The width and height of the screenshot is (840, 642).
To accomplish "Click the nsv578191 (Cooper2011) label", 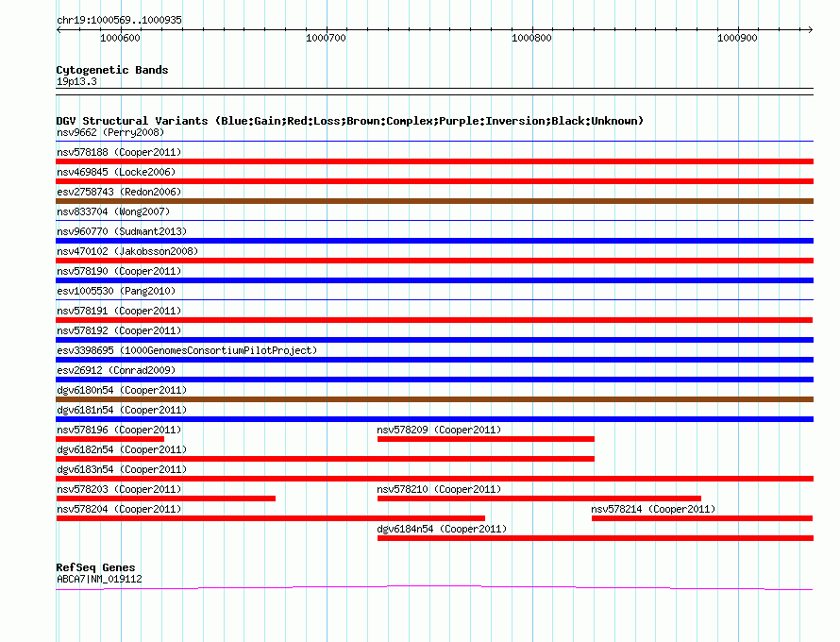I will click(119, 311).
